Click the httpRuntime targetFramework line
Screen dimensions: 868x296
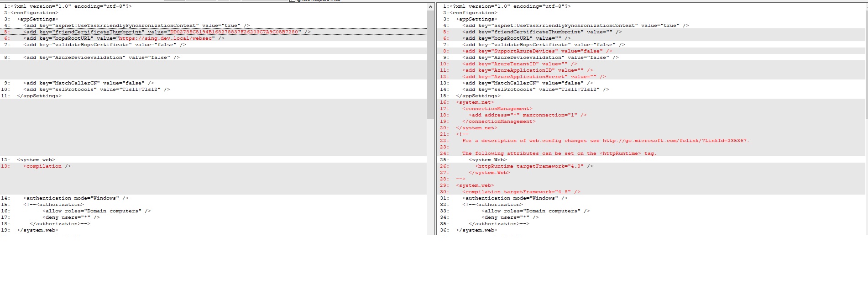tap(533, 166)
